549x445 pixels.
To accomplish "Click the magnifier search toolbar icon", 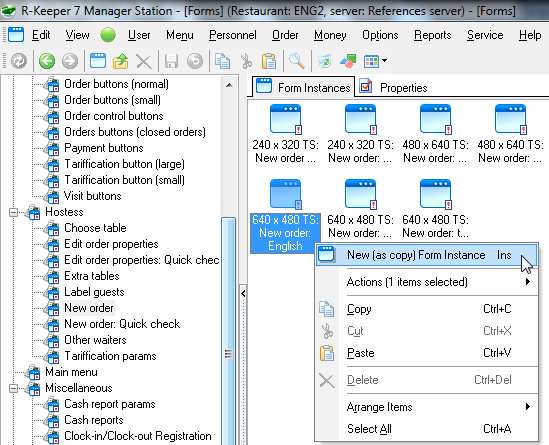I will coord(296,61).
